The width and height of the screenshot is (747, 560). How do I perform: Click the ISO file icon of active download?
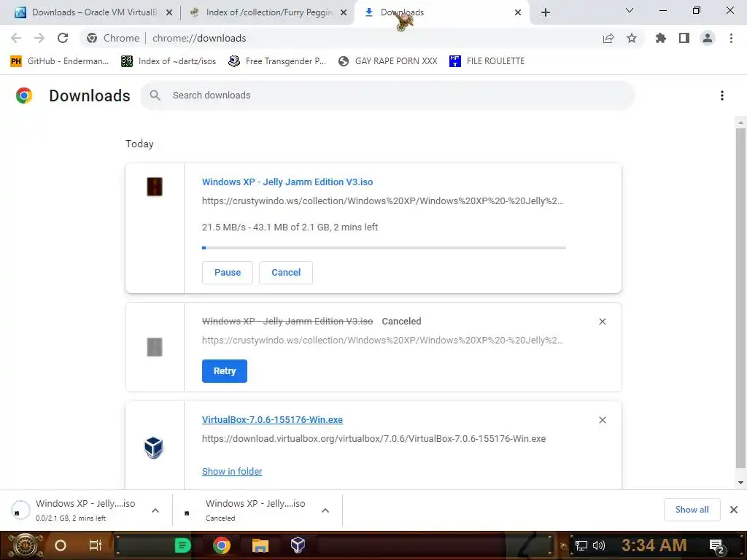[x=155, y=187]
